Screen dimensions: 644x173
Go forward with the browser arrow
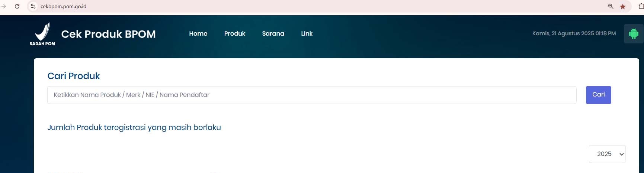(x=4, y=6)
